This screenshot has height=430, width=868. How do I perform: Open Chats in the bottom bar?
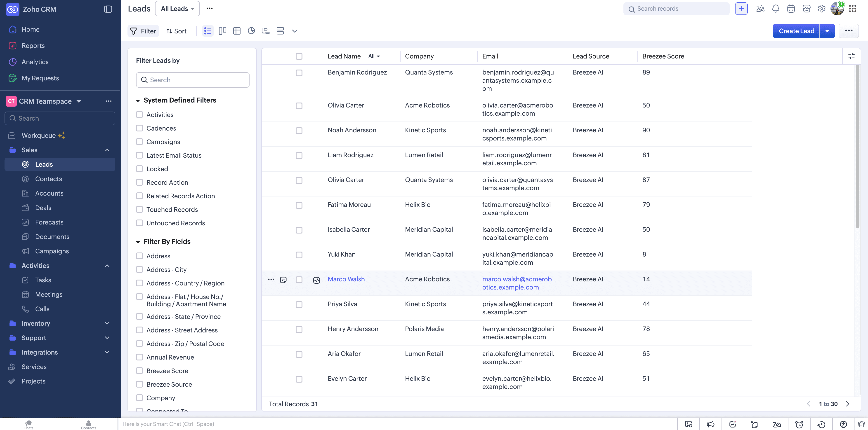(29, 425)
